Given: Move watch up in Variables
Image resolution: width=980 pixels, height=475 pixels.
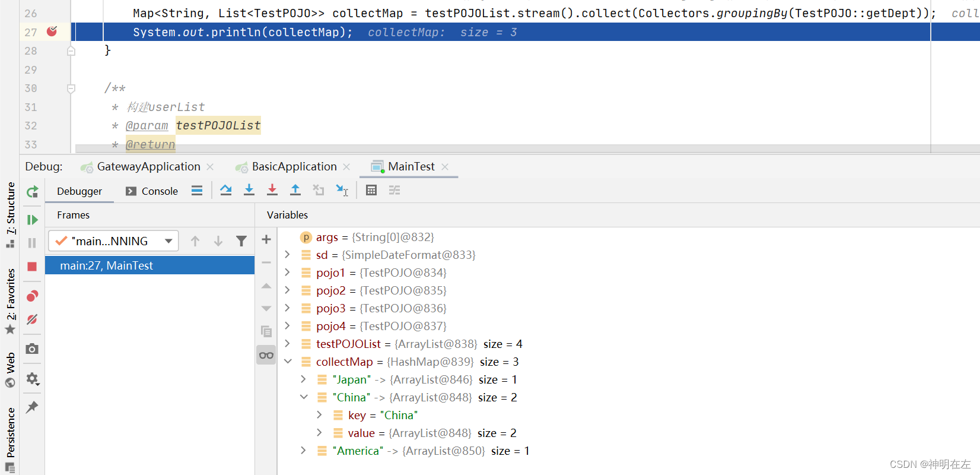Looking at the screenshot, I should (266, 286).
